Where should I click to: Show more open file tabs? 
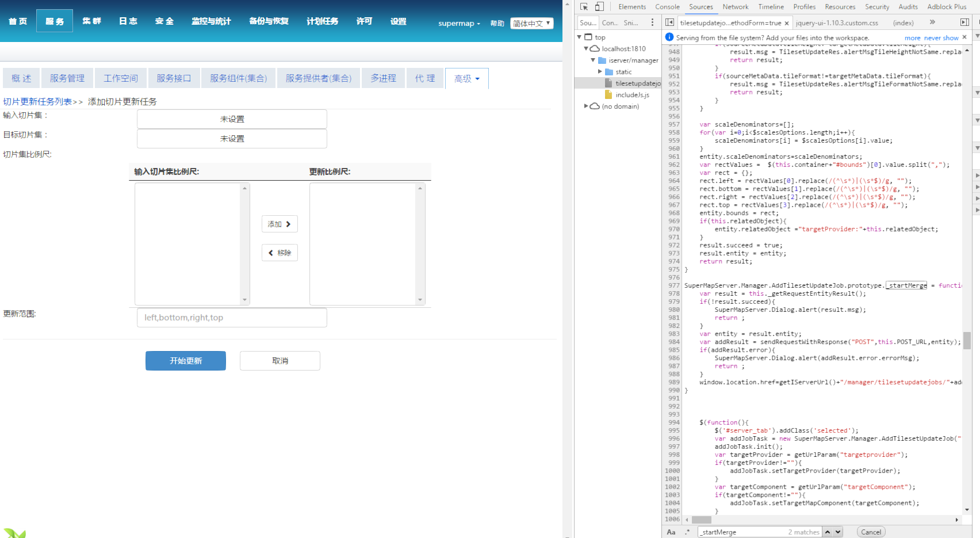point(932,22)
